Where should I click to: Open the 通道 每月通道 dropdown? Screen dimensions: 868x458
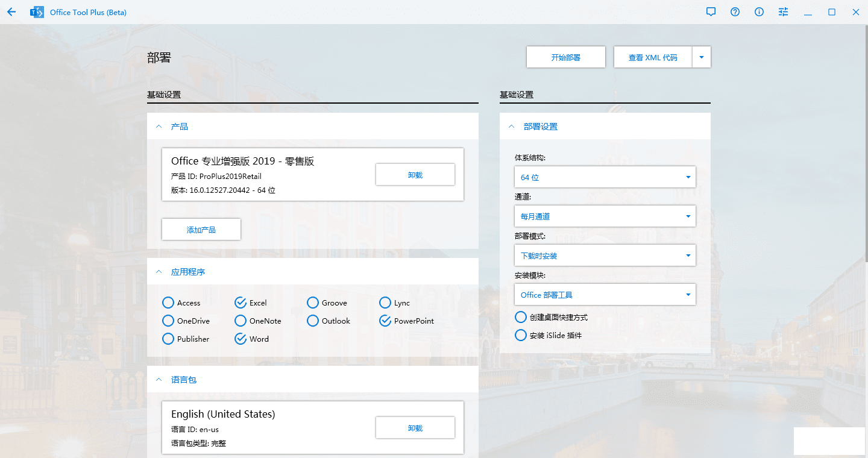tap(605, 216)
